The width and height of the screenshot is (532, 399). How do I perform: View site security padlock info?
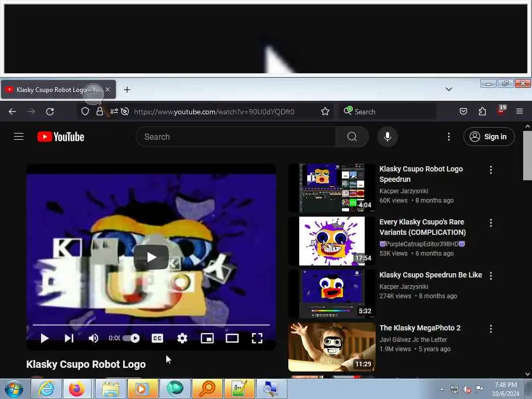pyautogui.click(x=99, y=112)
